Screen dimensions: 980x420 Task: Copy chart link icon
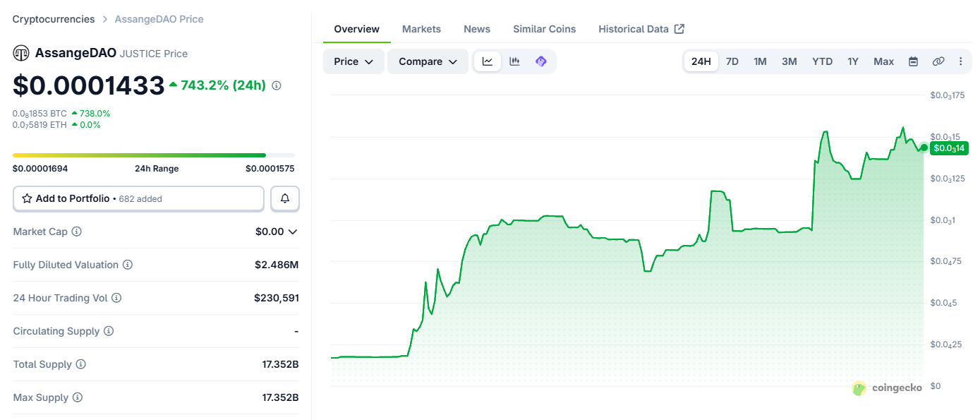tap(938, 61)
